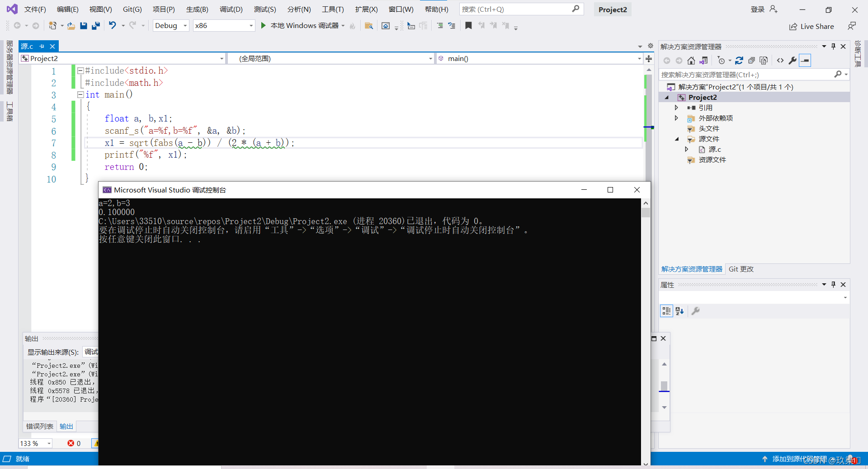Go to Solution Explorer home view
The image size is (868, 469).
691,61
